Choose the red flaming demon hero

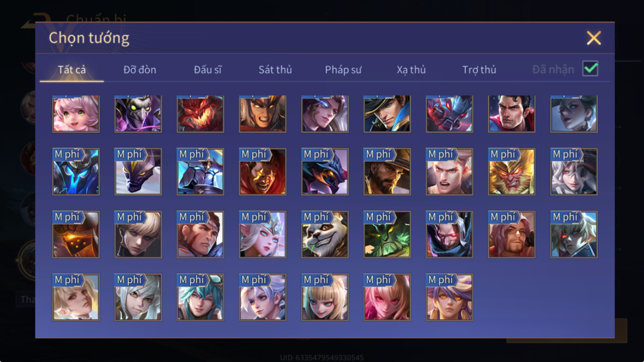click(200, 114)
